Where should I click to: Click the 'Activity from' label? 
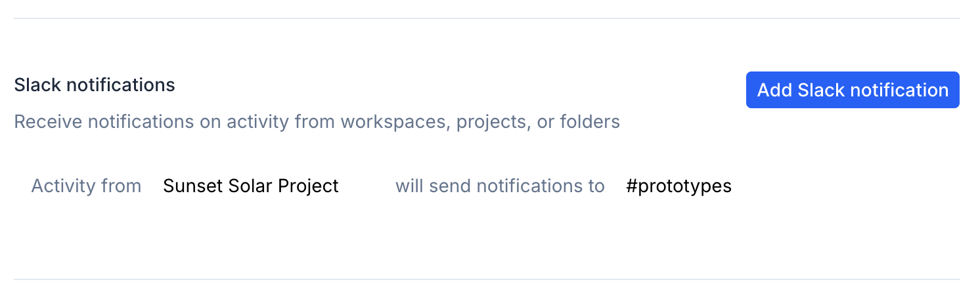pos(86,186)
